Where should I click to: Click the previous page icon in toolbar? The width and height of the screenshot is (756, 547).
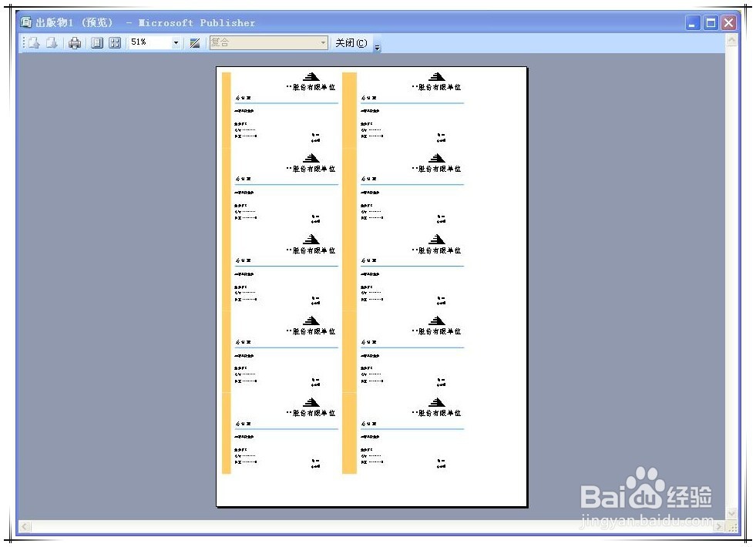(34, 43)
